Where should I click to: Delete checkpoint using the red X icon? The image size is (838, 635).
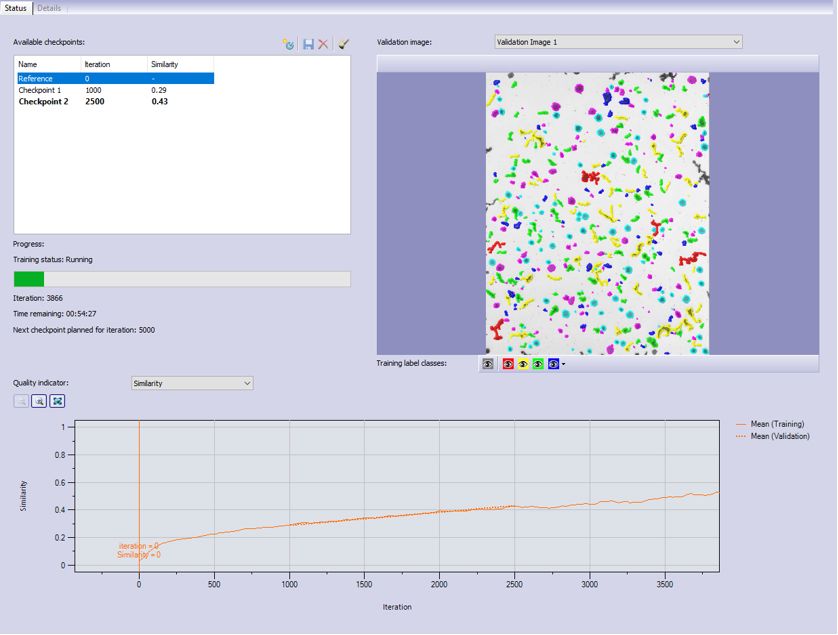coord(323,44)
